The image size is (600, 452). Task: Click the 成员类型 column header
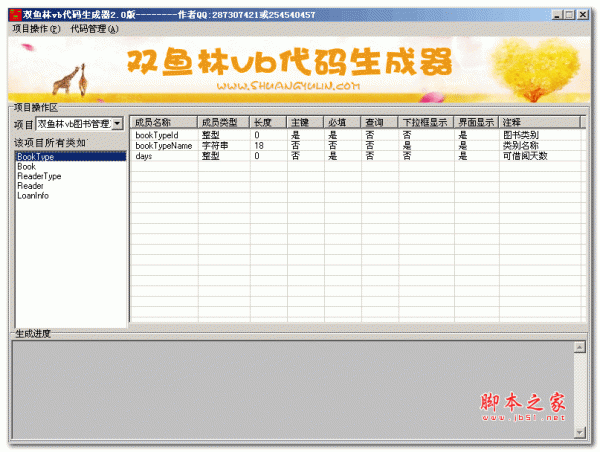[x=223, y=122]
